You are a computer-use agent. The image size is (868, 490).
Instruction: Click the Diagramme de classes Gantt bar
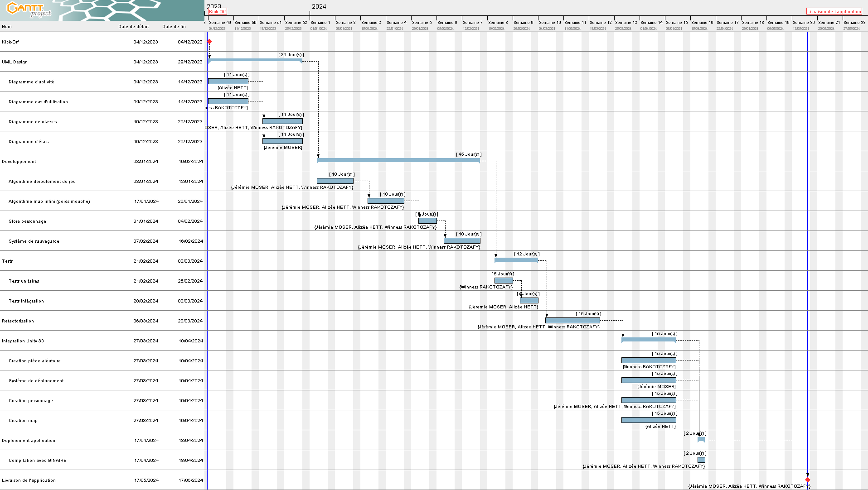[282, 121]
